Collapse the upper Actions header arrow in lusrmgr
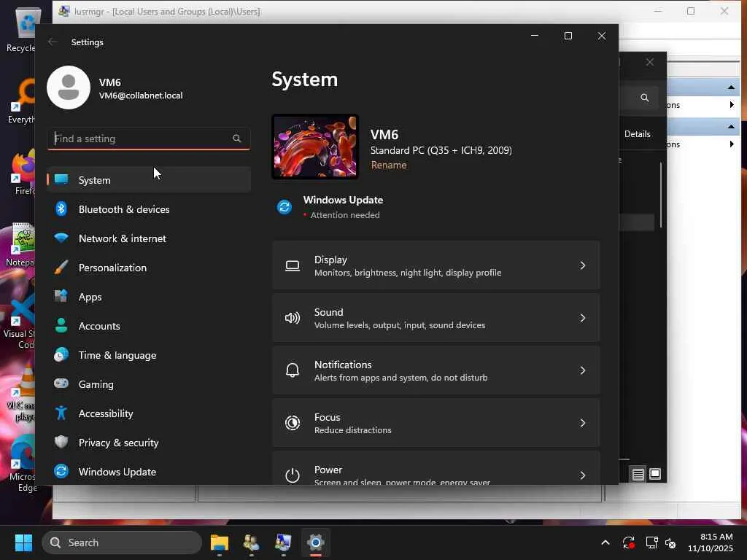Screen dimensions: 747x560 click(731, 87)
